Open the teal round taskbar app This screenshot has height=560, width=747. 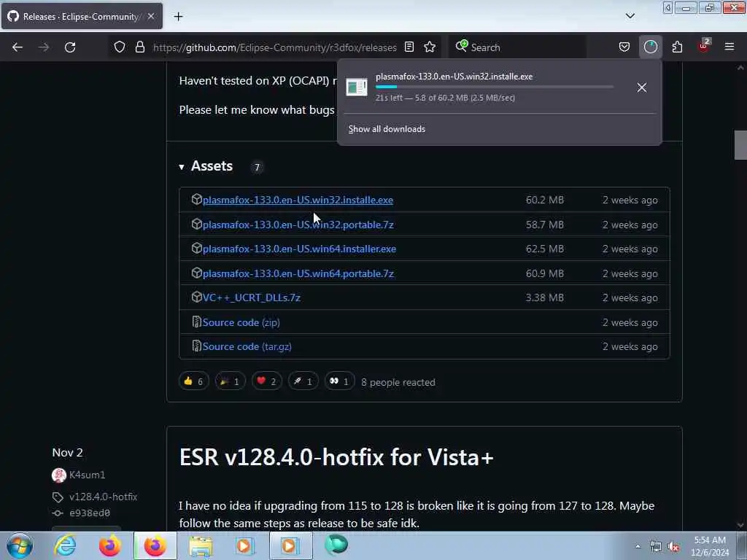click(336, 545)
